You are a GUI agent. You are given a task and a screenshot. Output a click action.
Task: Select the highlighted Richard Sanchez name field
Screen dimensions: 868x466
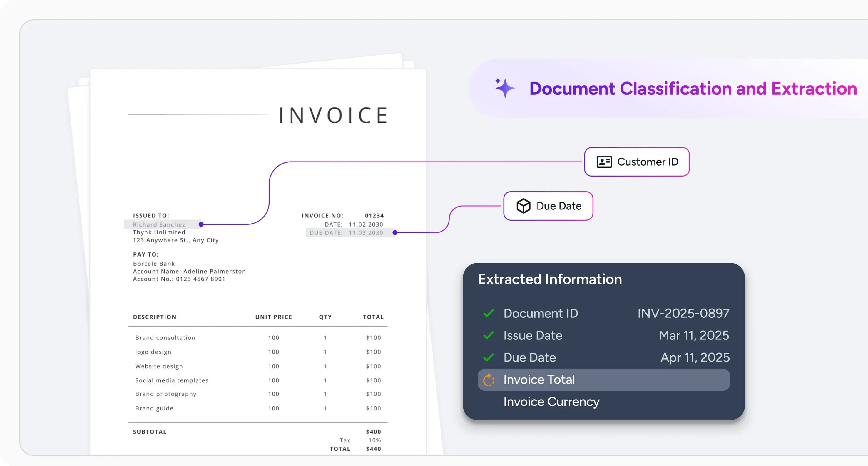point(159,224)
